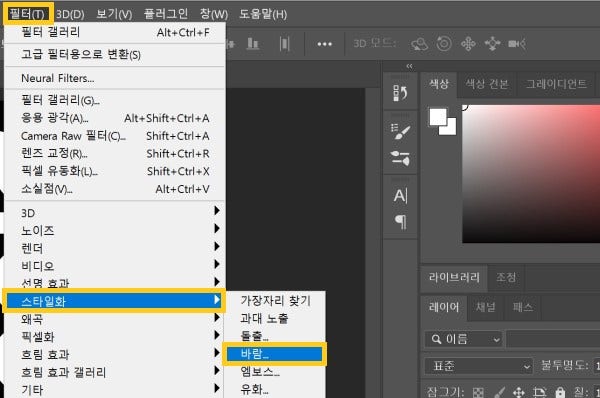Expand the 비디오 filter submenu
Screen dimensions: 600x398
[115, 266]
